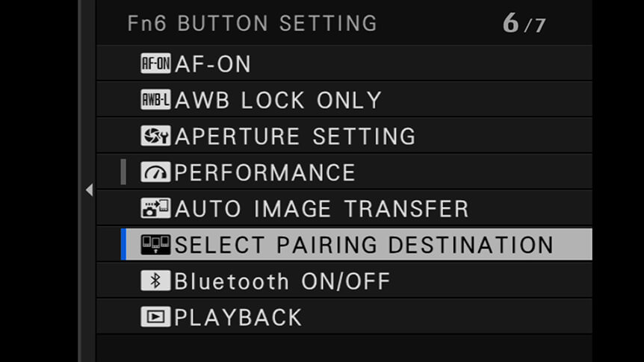Click the aperture setting wrench icon
This screenshot has width=644, height=362.
(155, 136)
